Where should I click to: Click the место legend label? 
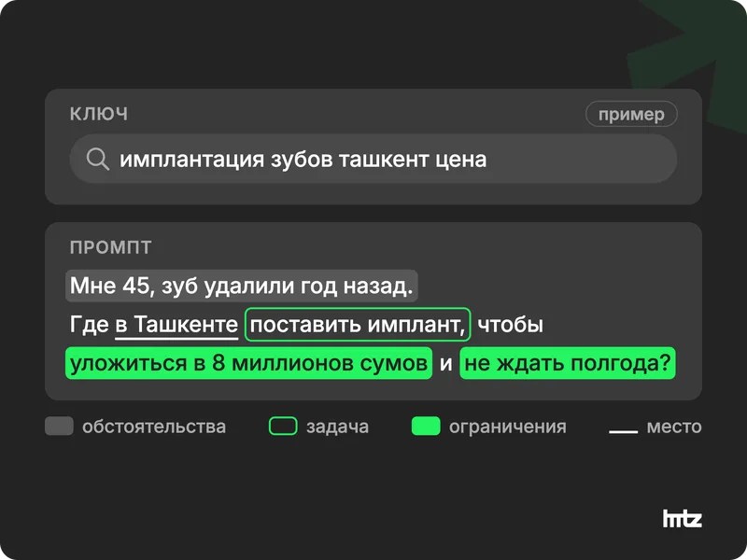point(674,427)
